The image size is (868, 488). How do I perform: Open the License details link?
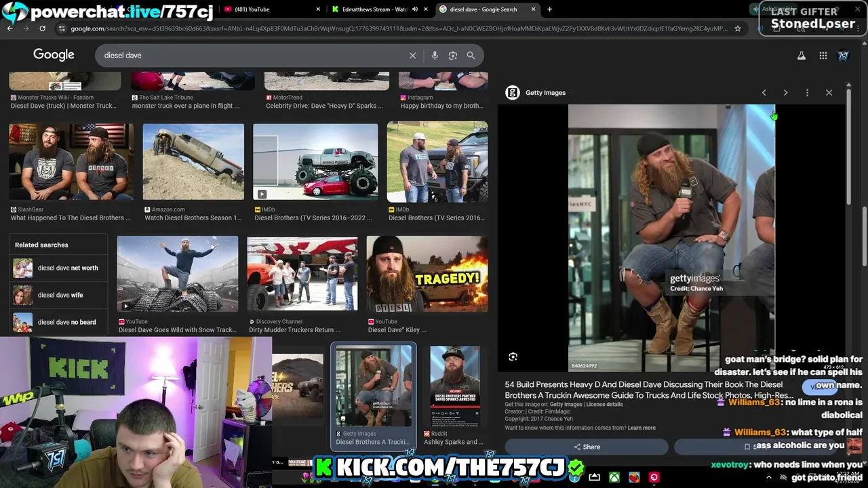pos(604,405)
